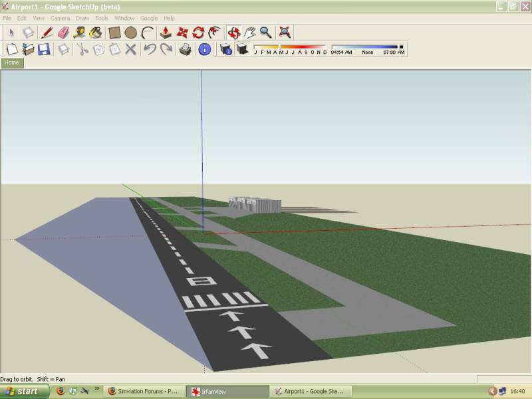Open the Tools menu
The width and height of the screenshot is (532, 399).
point(102,18)
